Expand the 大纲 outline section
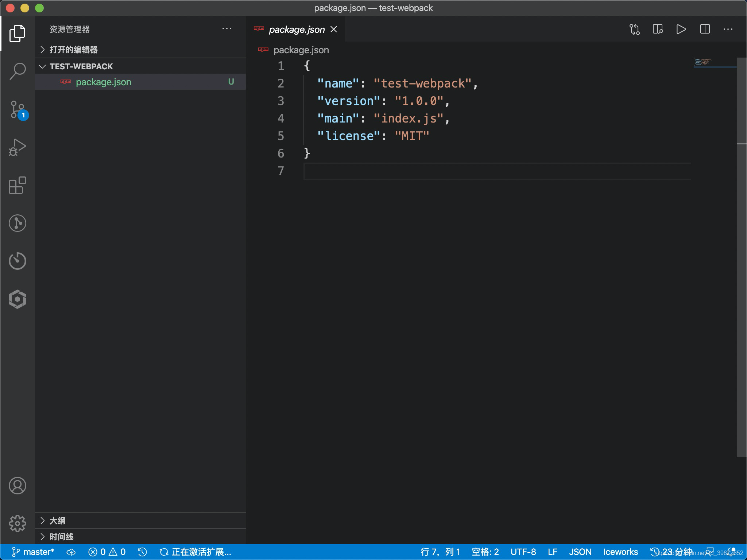 (x=140, y=521)
